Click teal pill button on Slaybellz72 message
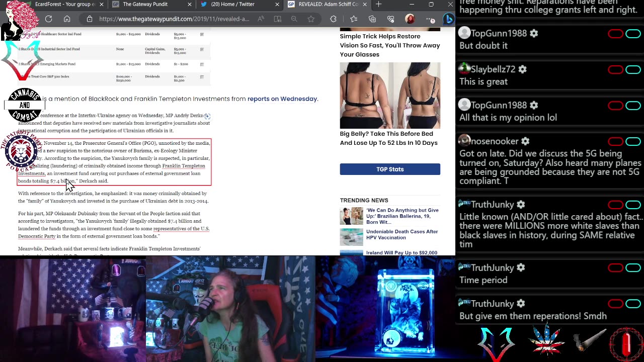This screenshot has height=362, width=644. pos(633,70)
